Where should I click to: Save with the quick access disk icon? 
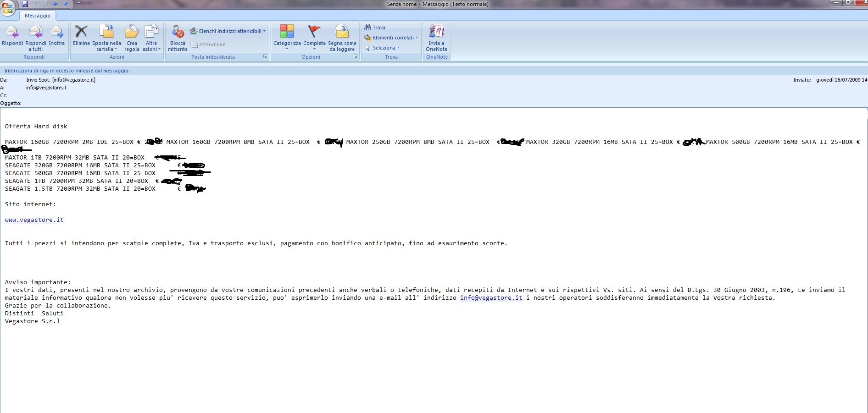point(25,4)
